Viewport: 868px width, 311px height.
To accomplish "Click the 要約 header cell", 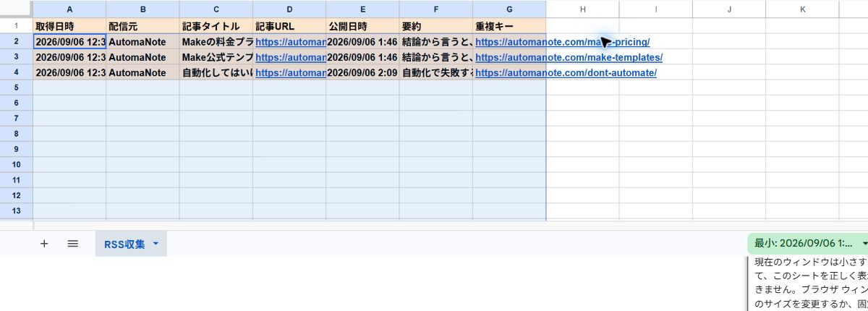I will (436, 26).
